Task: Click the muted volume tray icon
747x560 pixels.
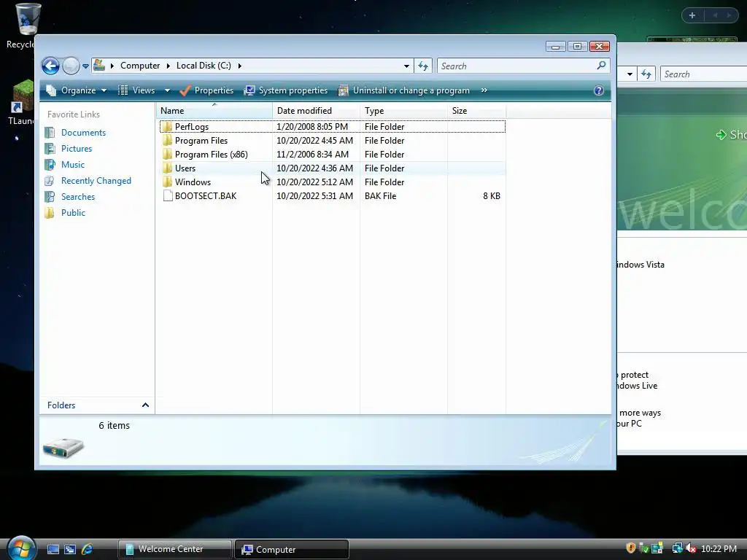Action: tap(691, 548)
